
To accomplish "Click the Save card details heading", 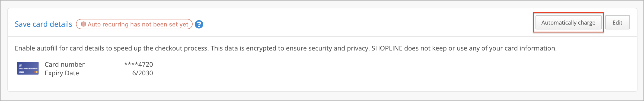I will tap(43, 24).
